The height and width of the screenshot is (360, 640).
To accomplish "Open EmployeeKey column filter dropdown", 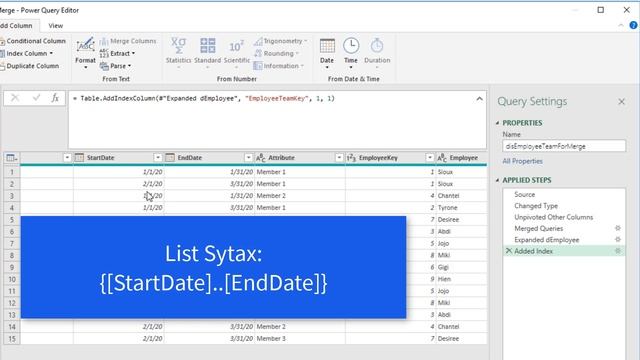I will [x=429, y=158].
